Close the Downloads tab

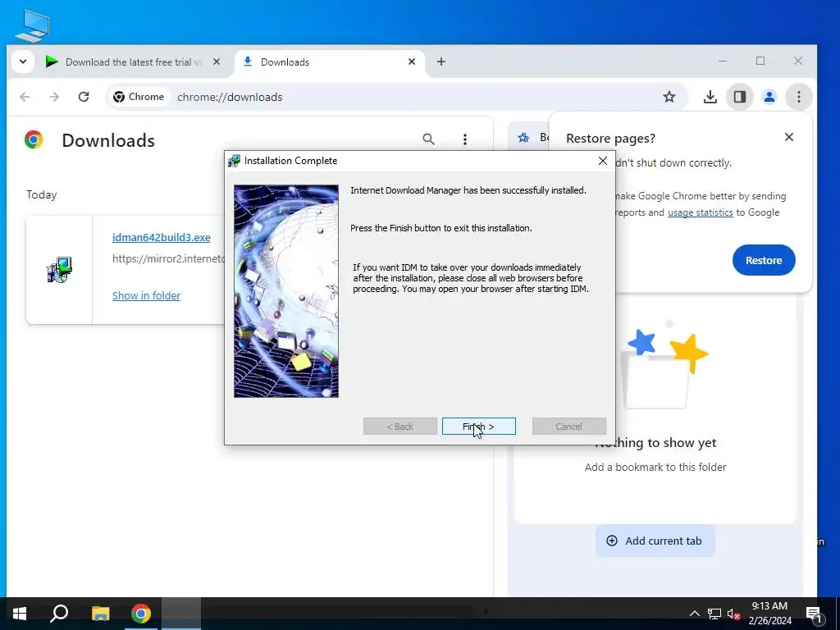(412, 62)
